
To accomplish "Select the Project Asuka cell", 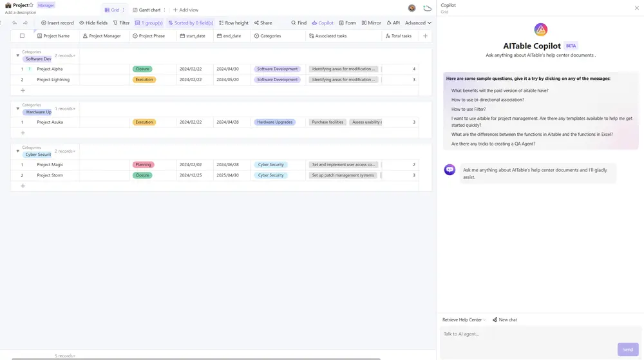I will click(x=57, y=122).
